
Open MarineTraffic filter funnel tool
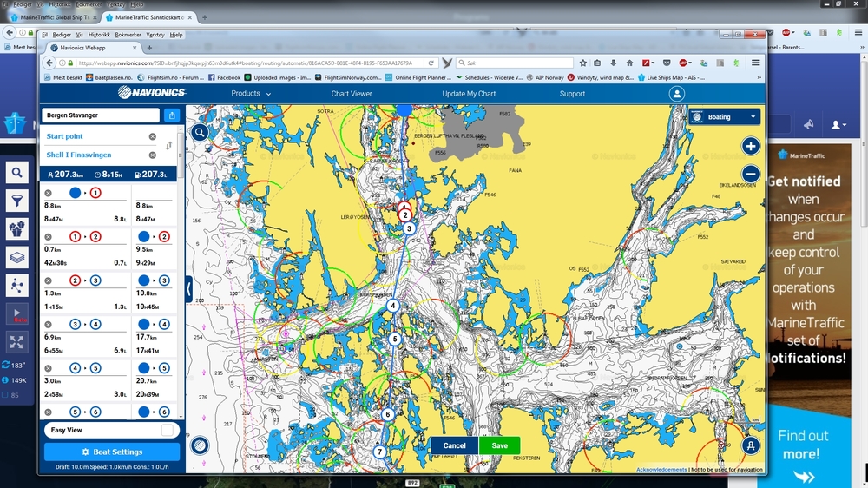16,201
